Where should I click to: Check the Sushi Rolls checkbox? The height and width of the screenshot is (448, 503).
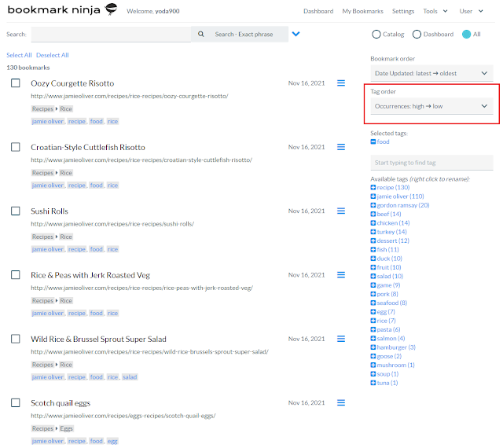(x=16, y=211)
